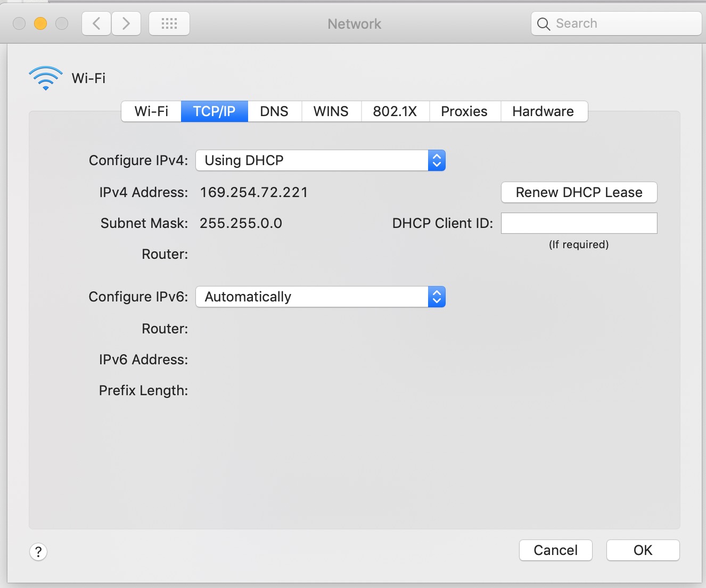The width and height of the screenshot is (706, 588).
Task: Minimize the Network window with yellow button
Action: coord(40,23)
